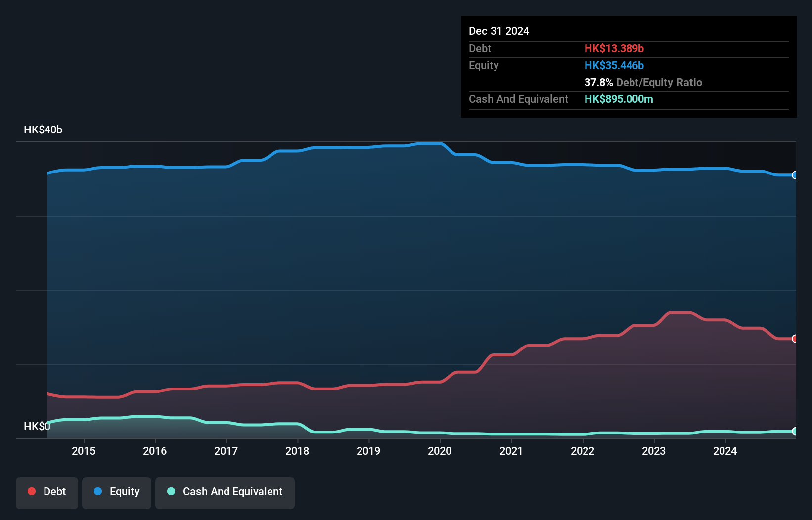The image size is (812, 520).
Task: Select the red debt endpoint marker on the chart
Action: (x=795, y=339)
